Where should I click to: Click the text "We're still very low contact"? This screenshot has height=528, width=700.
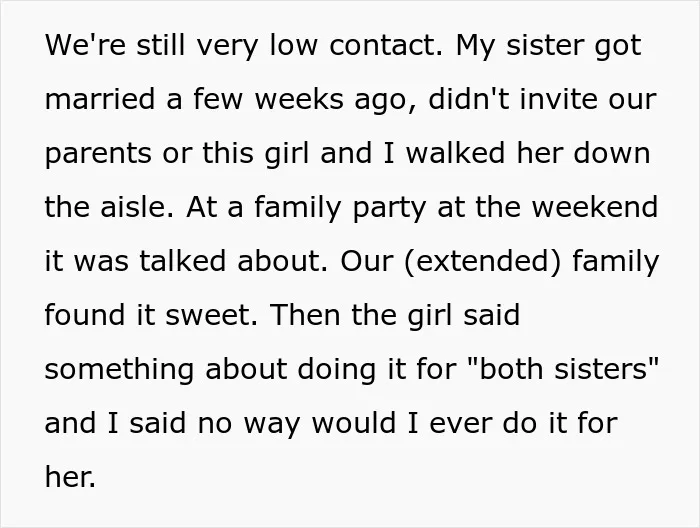coord(244,45)
